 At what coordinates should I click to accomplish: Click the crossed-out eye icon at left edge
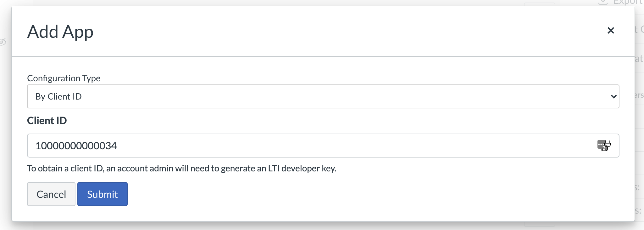click(x=3, y=42)
